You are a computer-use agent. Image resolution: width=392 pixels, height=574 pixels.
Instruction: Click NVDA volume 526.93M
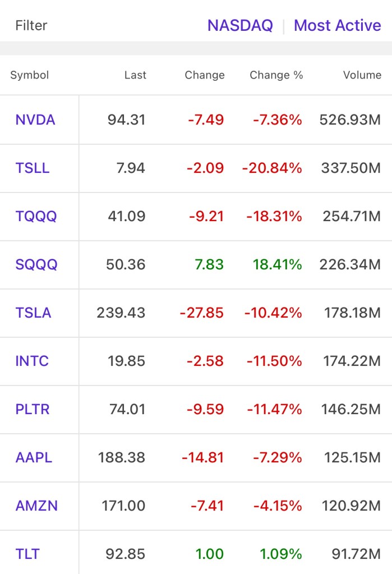[x=350, y=120]
